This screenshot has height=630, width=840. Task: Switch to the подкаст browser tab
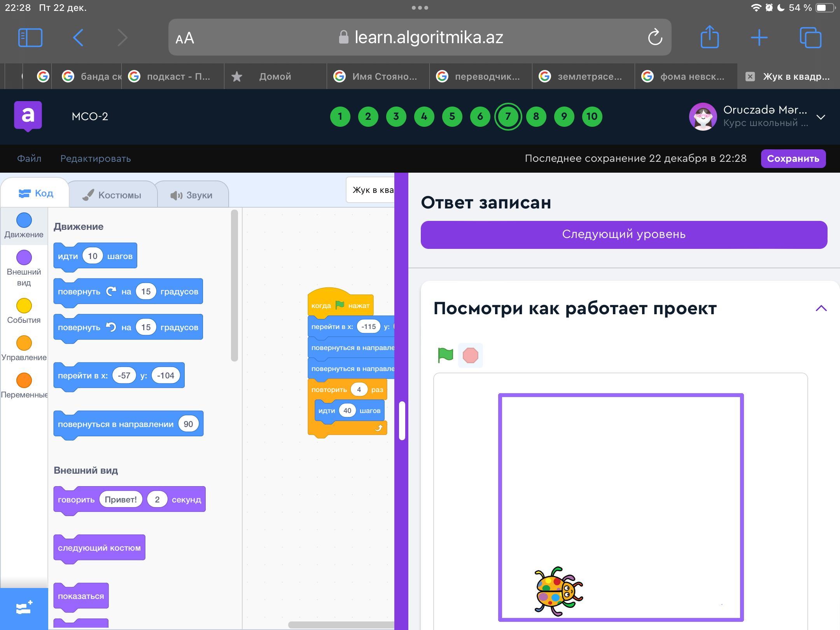(x=173, y=77)
